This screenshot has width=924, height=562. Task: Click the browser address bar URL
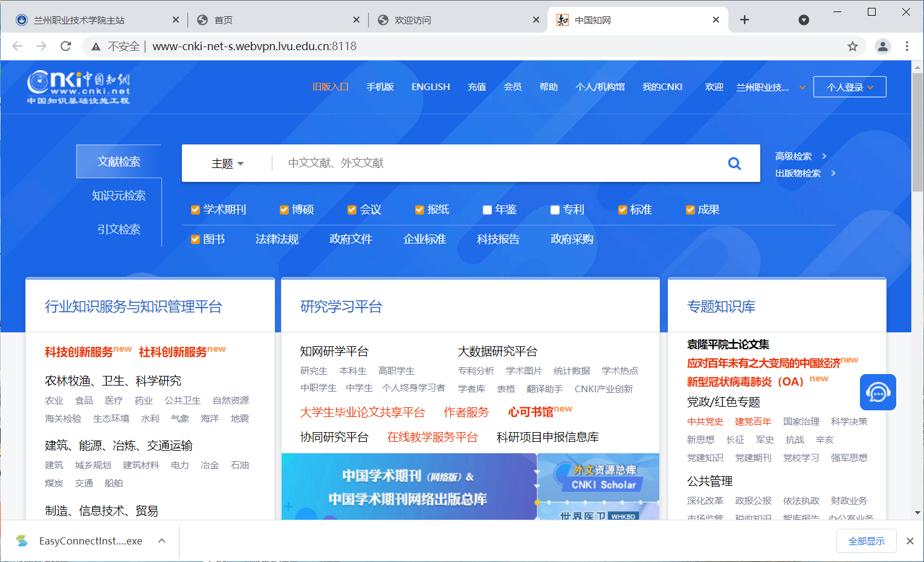click(254, 47)
